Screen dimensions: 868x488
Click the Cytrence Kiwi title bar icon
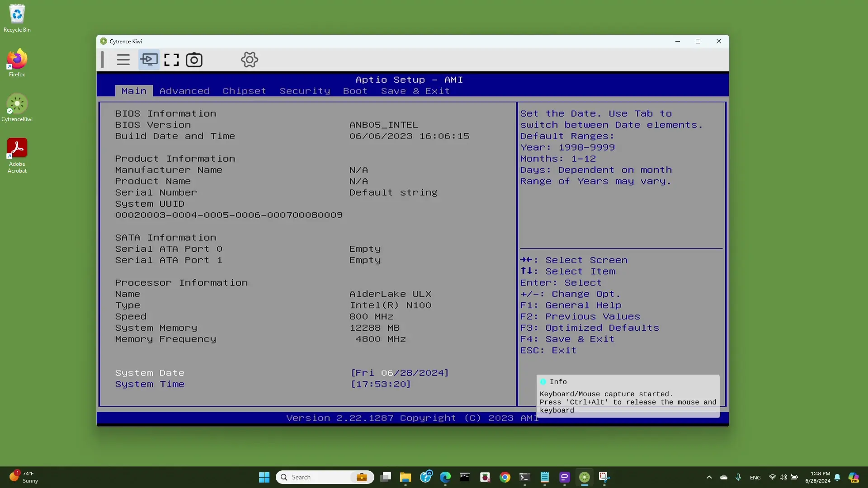[104, 41]
